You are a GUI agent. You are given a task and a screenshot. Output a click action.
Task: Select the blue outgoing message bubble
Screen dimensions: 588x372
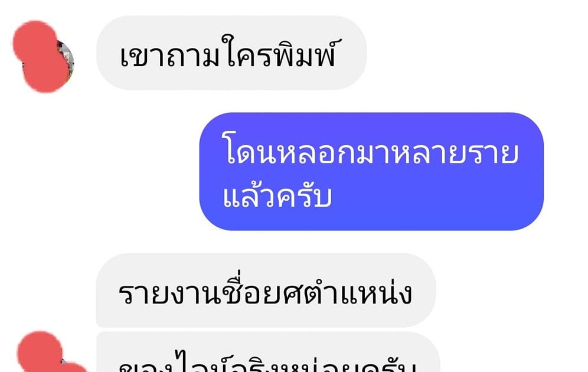(371, 171)
